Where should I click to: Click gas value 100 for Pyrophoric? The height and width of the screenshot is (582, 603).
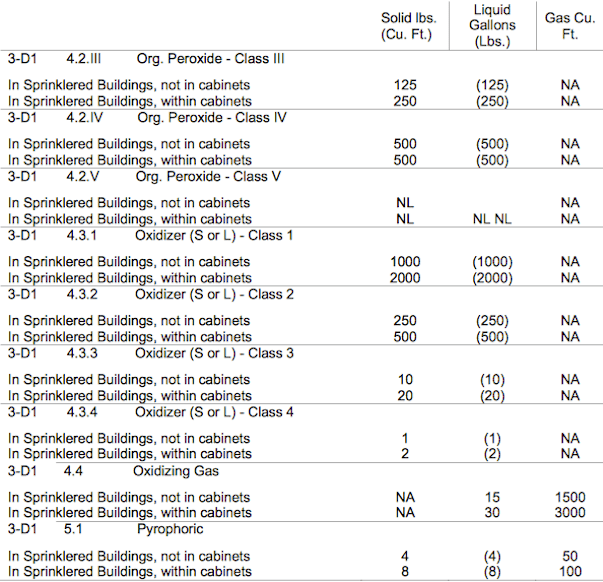tap(570, 572)
